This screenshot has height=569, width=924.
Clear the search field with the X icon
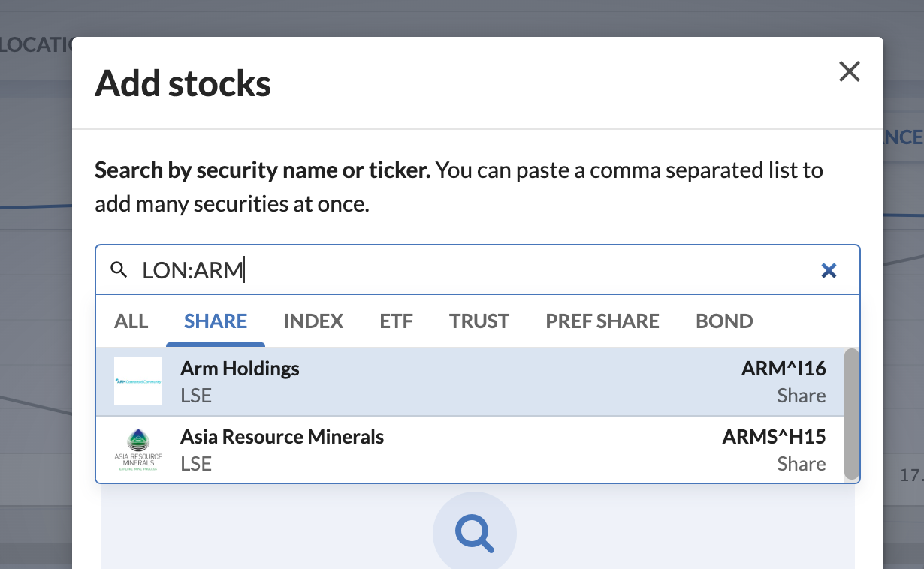(829, 271)
